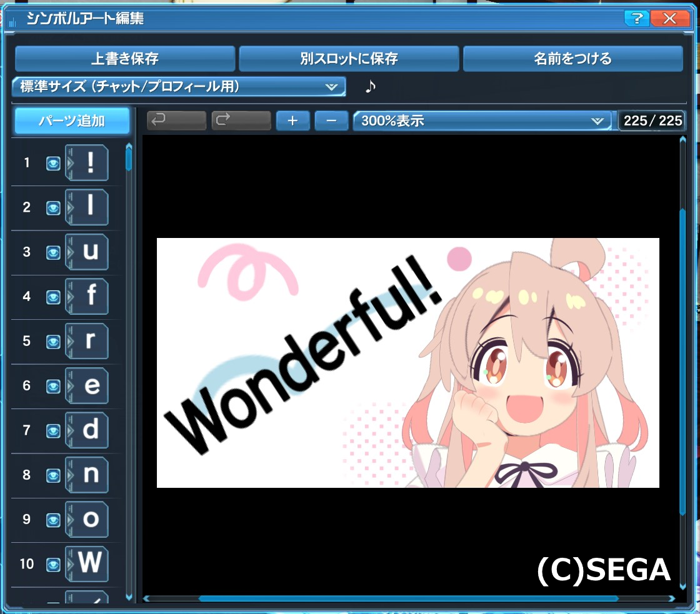Hide layer 9 via eye icon
Image resolution: width=700 pixels, height=614 pixels.
click(53, 520)
